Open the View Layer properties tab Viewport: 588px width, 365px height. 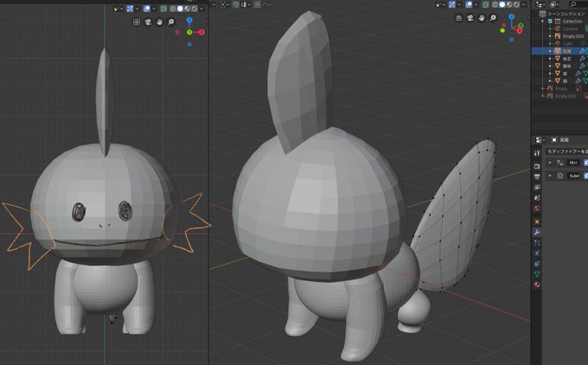[x=537, y=187]
